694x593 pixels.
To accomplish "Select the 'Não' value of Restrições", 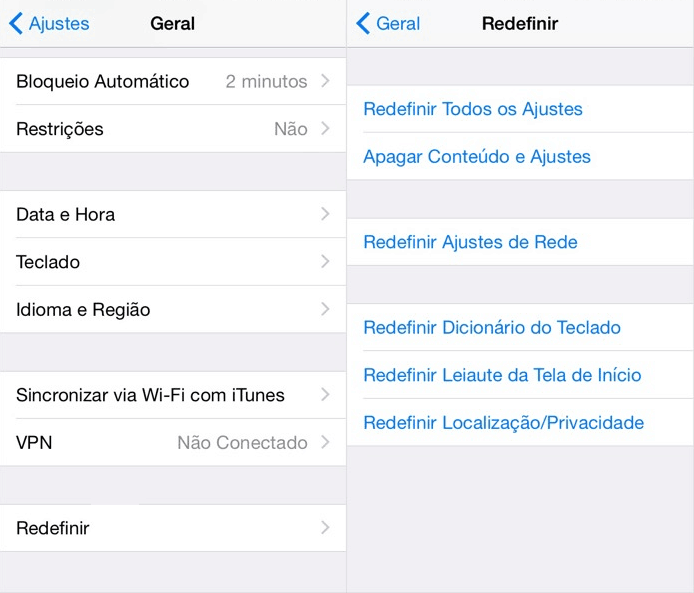I will click(x=291, y=129).
